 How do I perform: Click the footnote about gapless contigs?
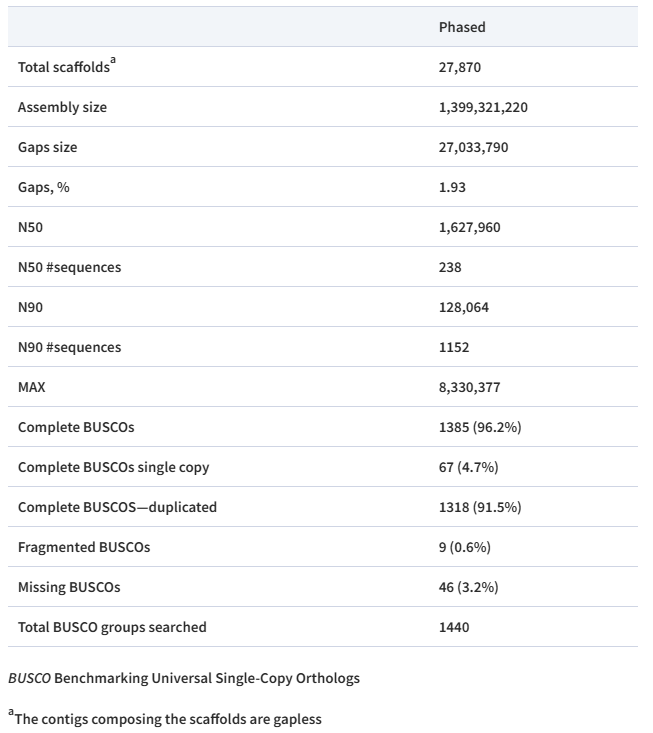(x=170, y=718)
